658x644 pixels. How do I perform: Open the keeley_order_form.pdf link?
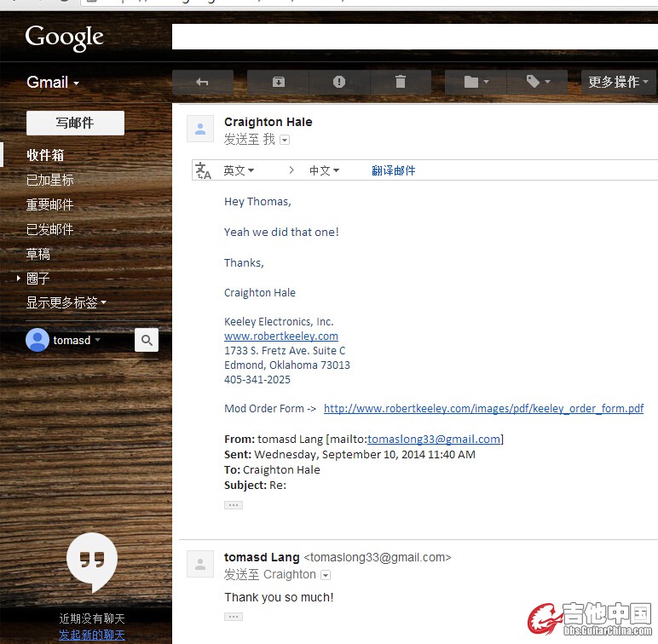coord(483,409)
